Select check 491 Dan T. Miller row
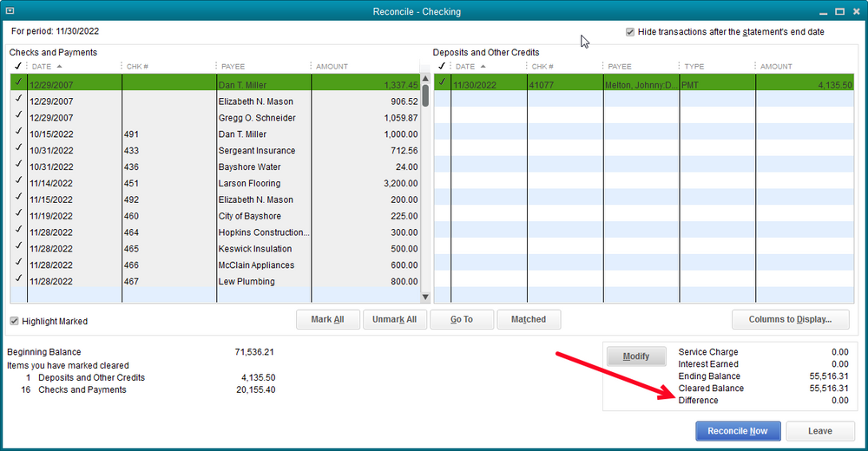868x451 pixels. coord(215,134)
